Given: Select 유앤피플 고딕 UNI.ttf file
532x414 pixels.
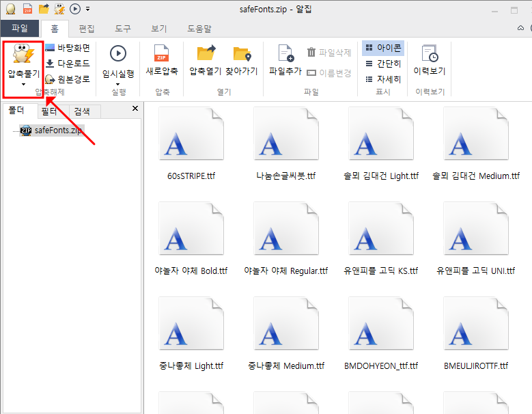Looking at the screenshot, I should click(x=476, y=239).
